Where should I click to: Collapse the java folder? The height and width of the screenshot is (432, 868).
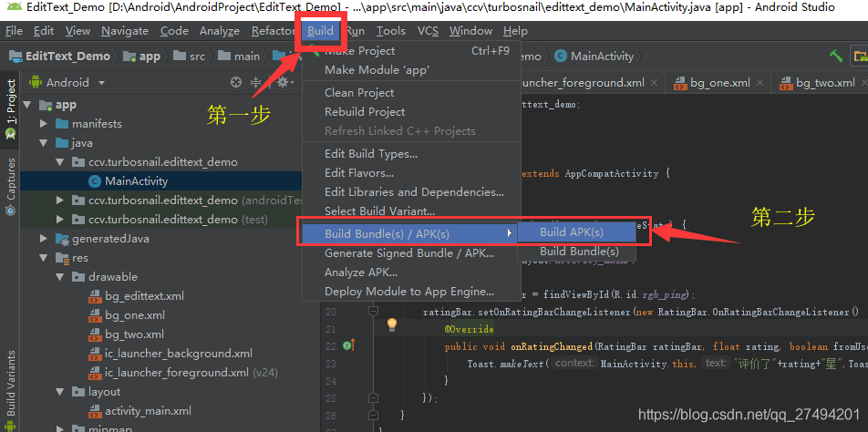pos(44,143)
